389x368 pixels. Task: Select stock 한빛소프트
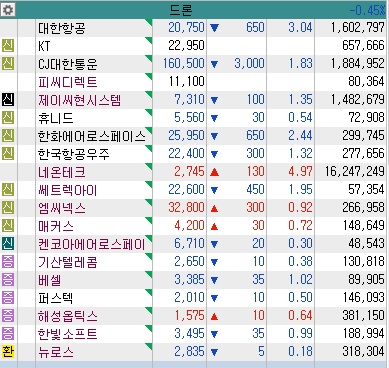(68, 334)
